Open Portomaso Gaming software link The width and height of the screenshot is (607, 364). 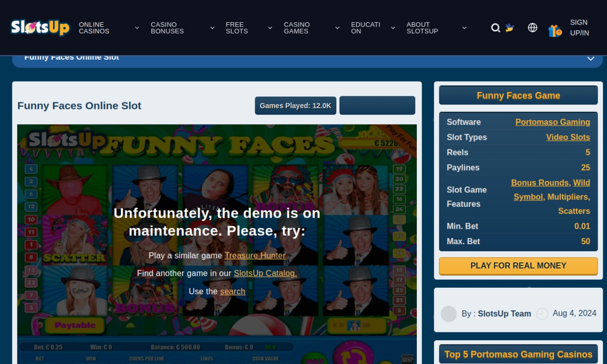[553, 122]
